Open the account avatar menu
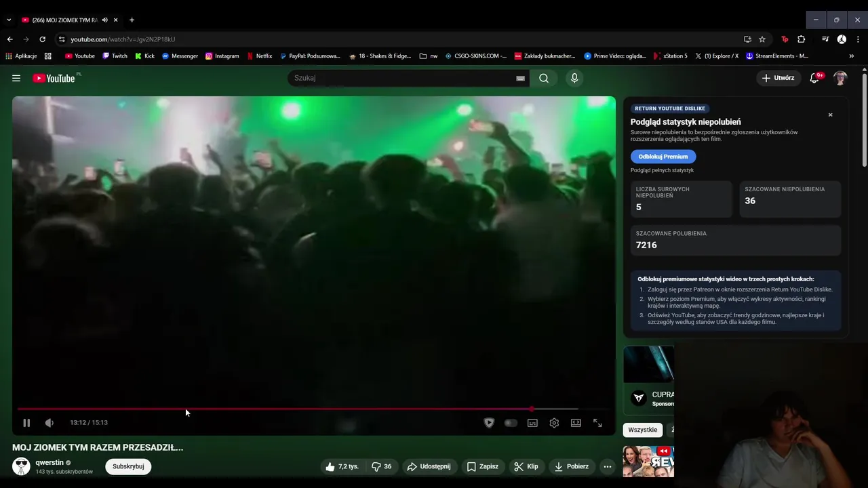 coord(840,78)
